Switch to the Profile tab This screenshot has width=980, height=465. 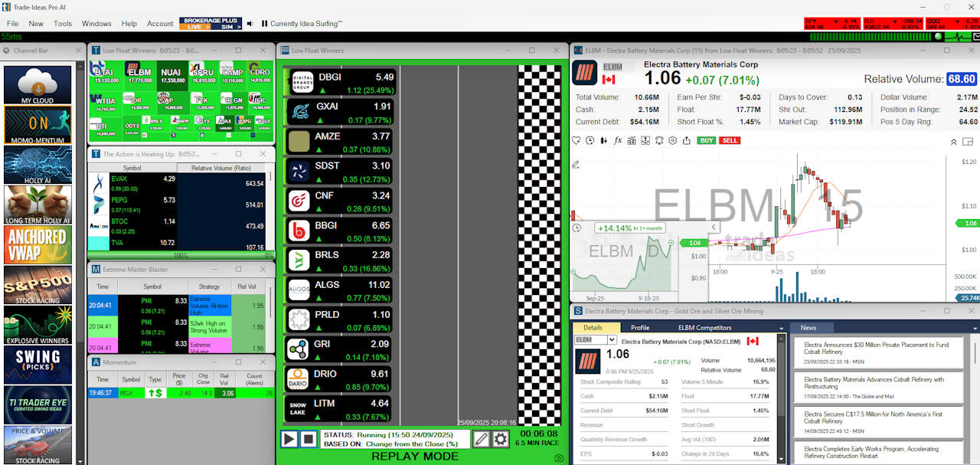pyautogui.click(x=639, y=328)
